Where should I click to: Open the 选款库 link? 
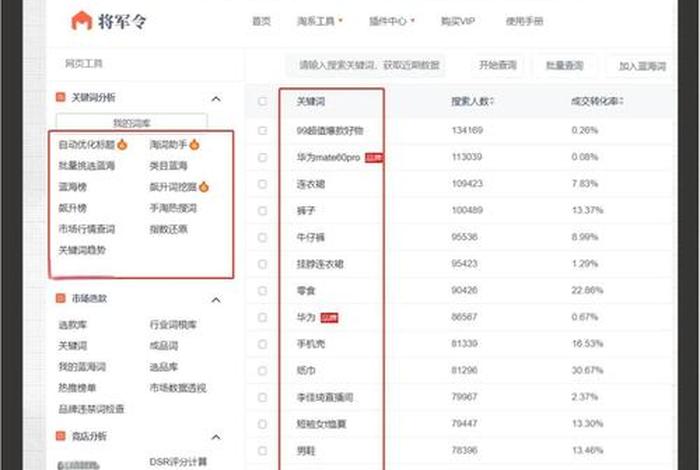73,324
